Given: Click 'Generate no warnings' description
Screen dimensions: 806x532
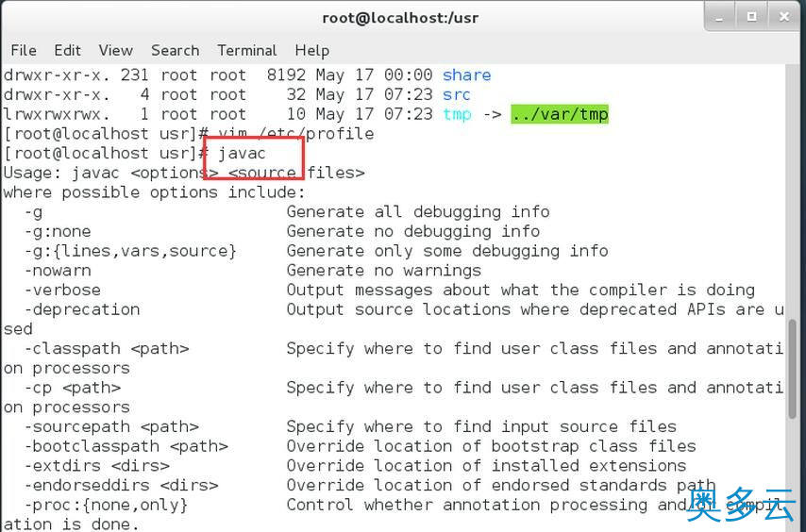Looking at the screenshot, I should coord(384,270).
